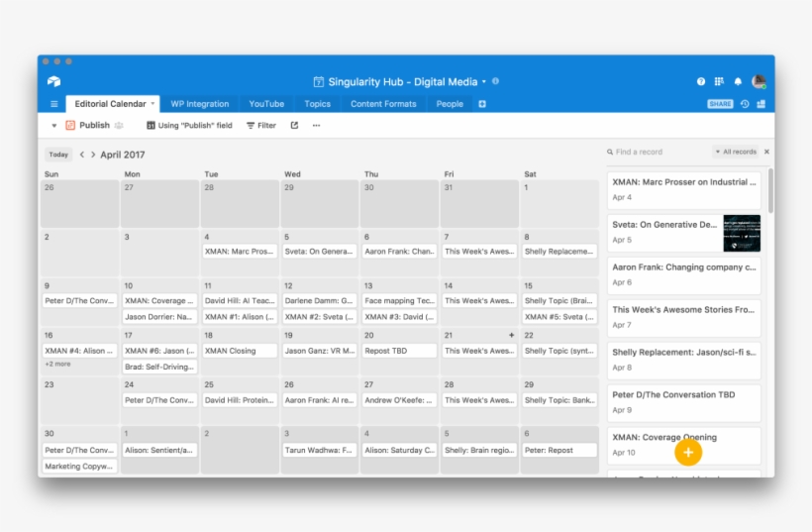This screenshot has width=812, height=532.
Task: Switch to the People tab
Action: click(450, 104)
